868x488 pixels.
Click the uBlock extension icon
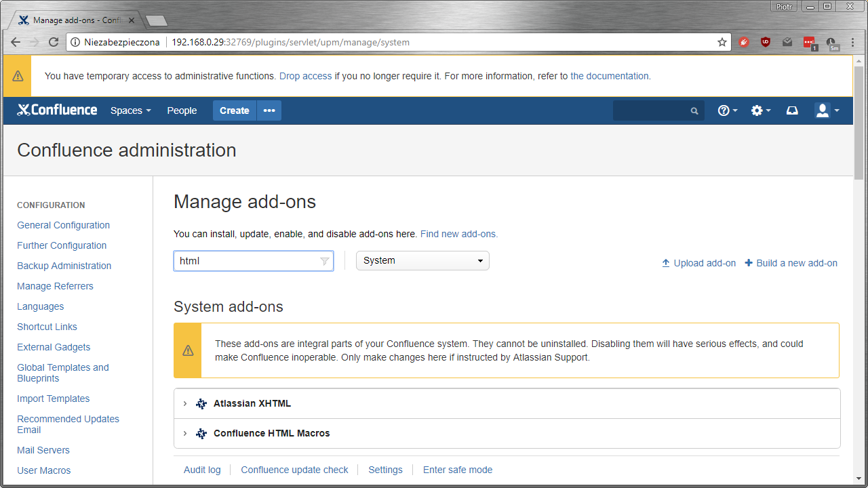[x=766, y=42]
